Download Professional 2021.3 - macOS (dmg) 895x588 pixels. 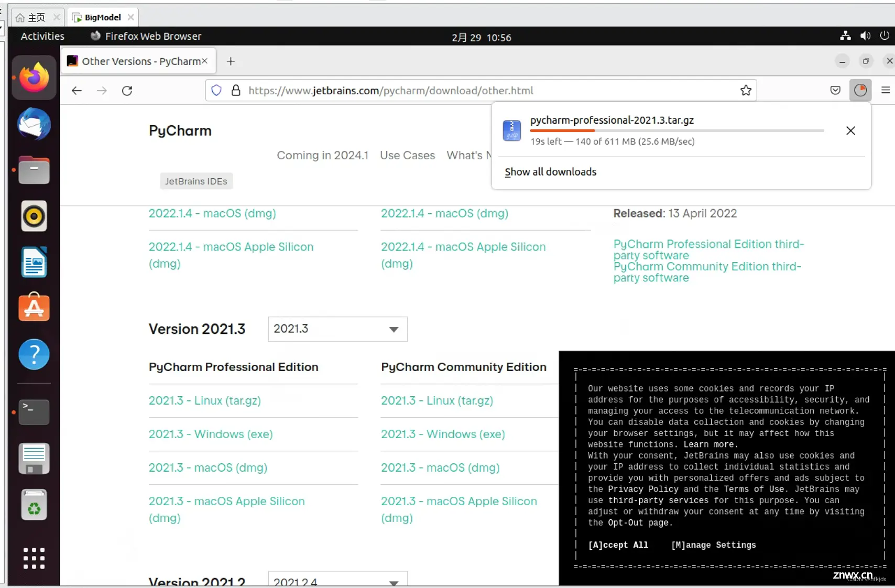click(x=208, y=468)
